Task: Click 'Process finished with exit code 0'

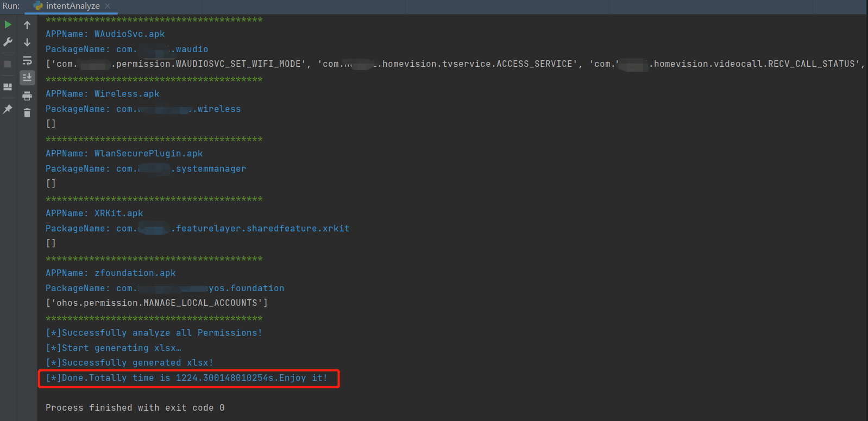Action: 135,408
